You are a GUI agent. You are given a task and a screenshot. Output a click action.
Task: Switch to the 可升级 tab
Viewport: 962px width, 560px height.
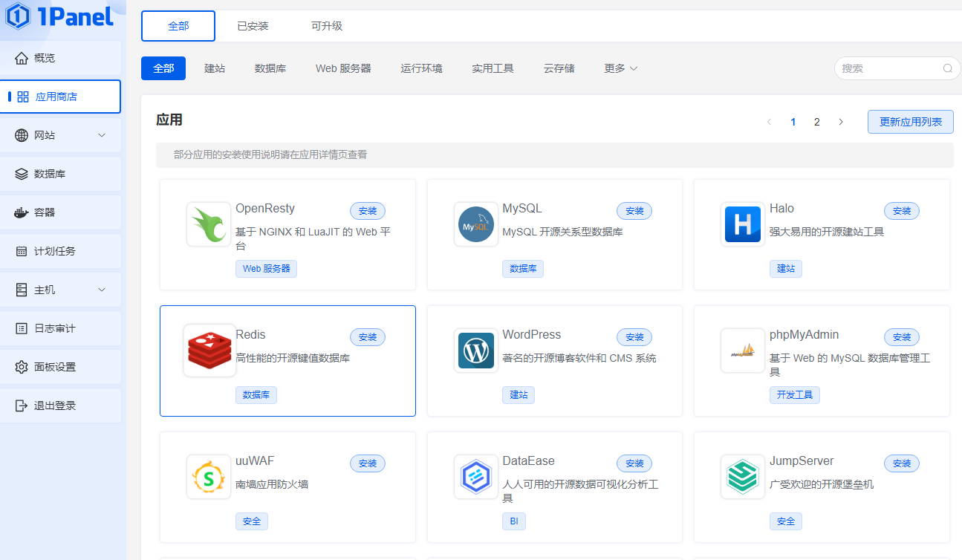(327, 26)
